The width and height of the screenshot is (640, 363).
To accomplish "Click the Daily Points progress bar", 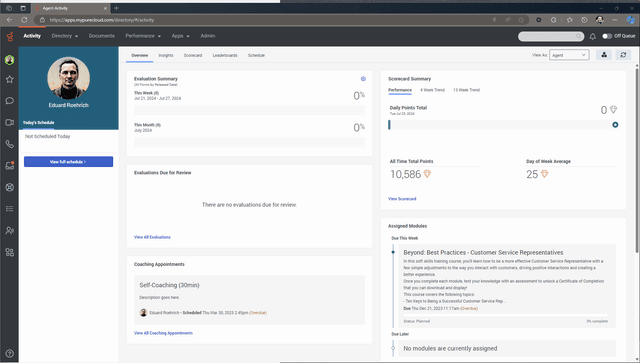I will 503,125.
